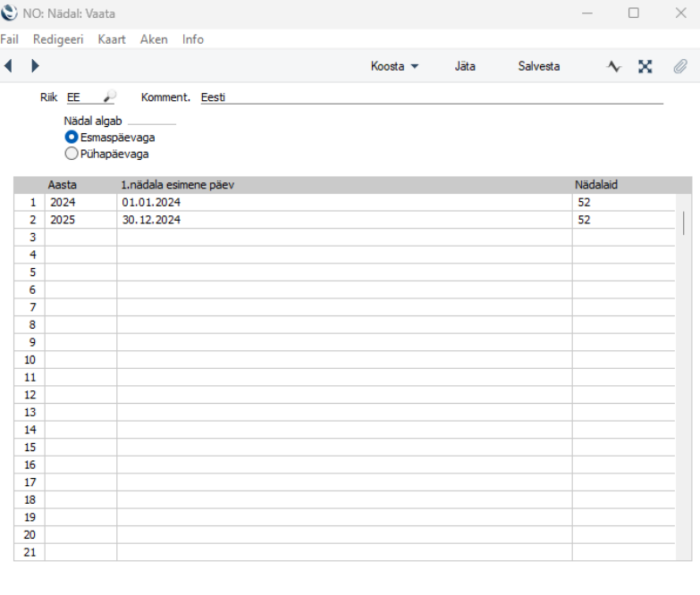Click the date cell 01.01.2024
This screenshot has width=700, height=595.
tap(344, 203)
